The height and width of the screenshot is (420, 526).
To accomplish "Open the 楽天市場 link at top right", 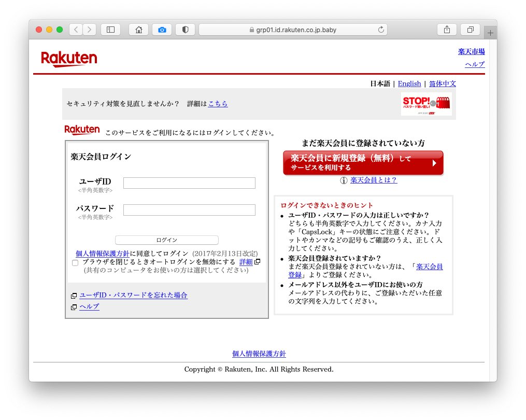I will (x=471, y=51).
